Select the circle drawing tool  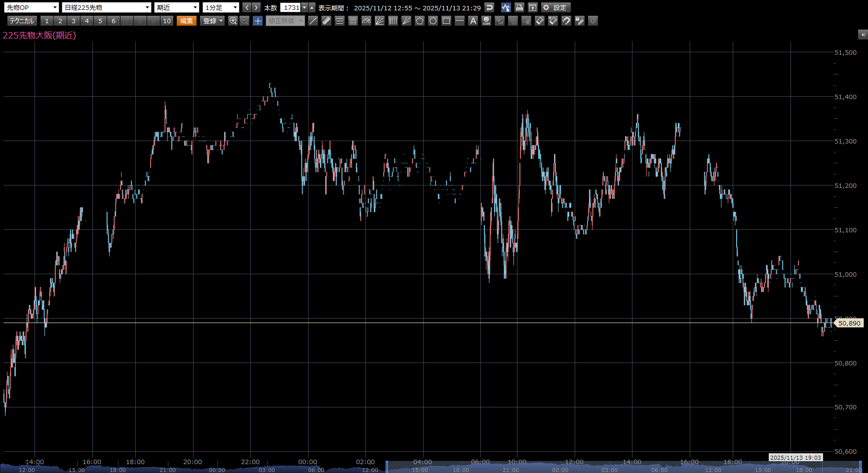[433, 21]
